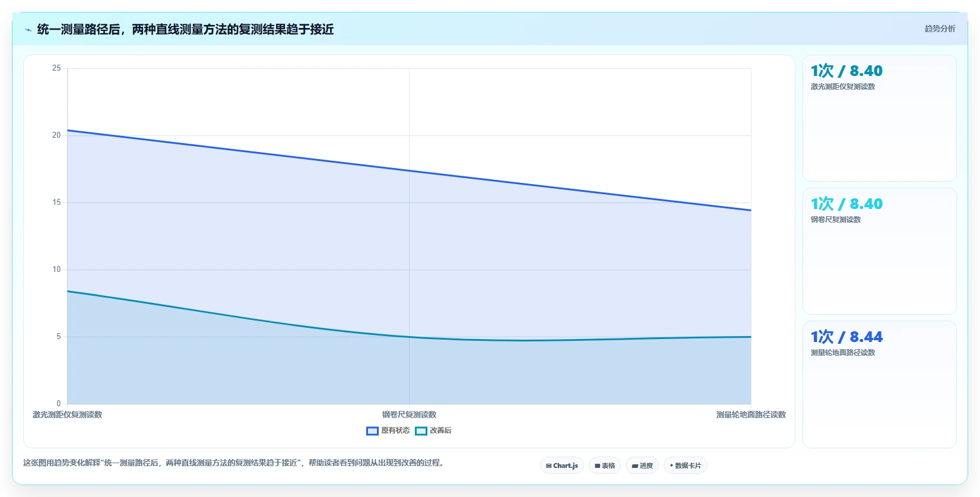Image resolution: width=980 pixels, height=497 pixels.
Task: Click the 钢卷尺复测读数 card caption
Action: click(x=836, y=220)
